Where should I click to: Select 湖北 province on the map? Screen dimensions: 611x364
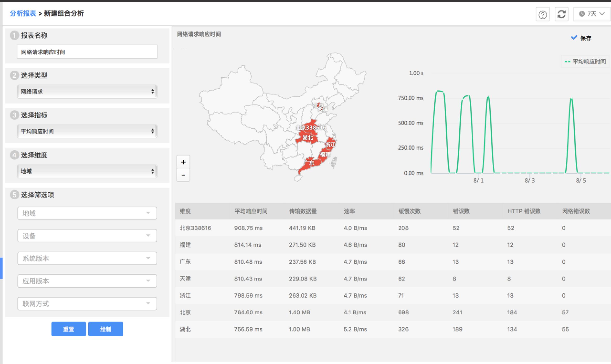tap(307, 137)
